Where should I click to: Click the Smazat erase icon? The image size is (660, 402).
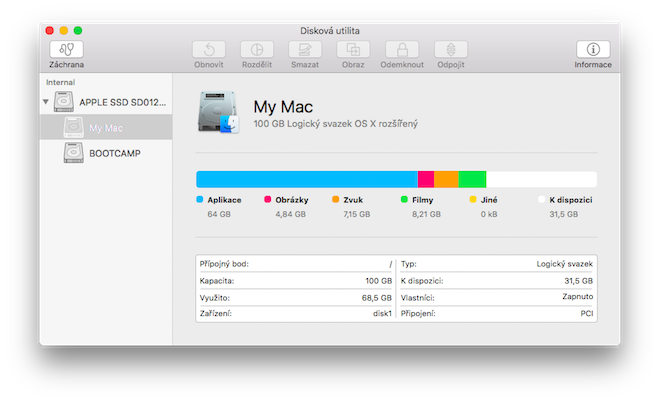305,50
